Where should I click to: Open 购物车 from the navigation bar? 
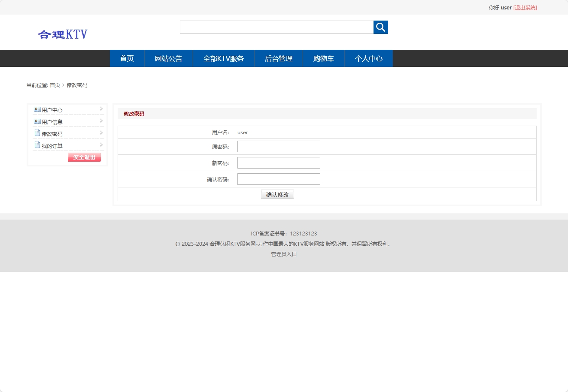pos(323,58)
